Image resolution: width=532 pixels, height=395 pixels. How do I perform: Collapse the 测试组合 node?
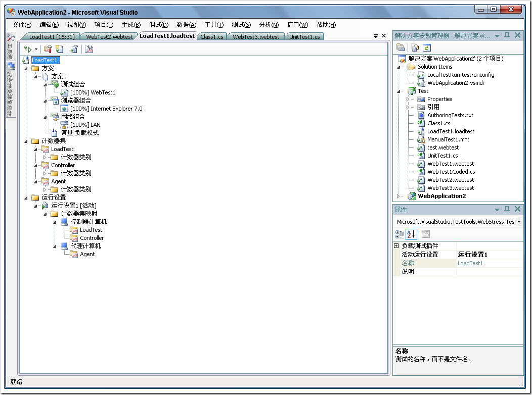pos(45,85)
